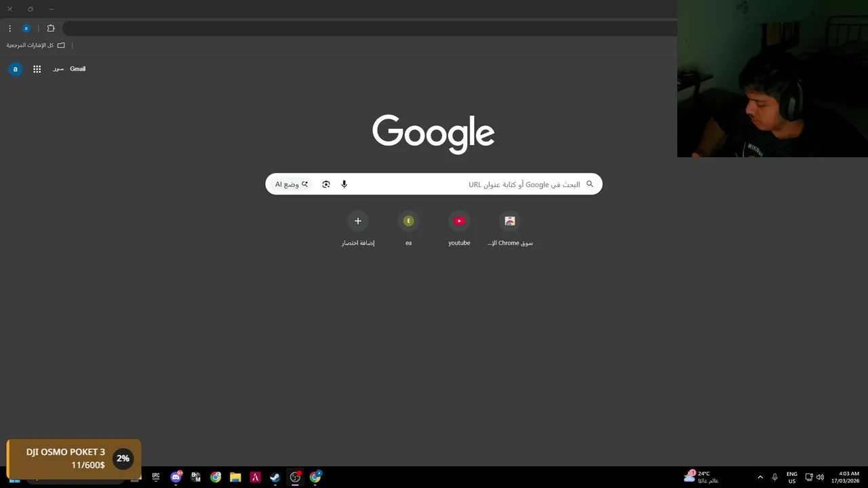Restore down the Chrome window
Viewport: 868px width, 488px height.
point(31,9)
